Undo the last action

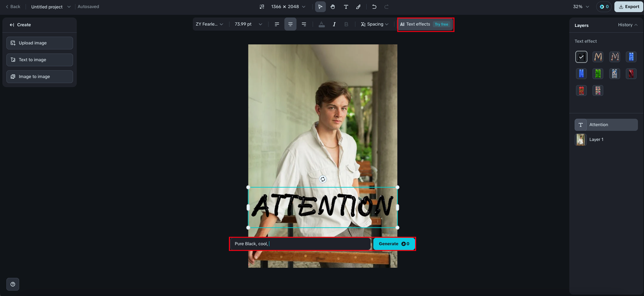click(374, 7)
